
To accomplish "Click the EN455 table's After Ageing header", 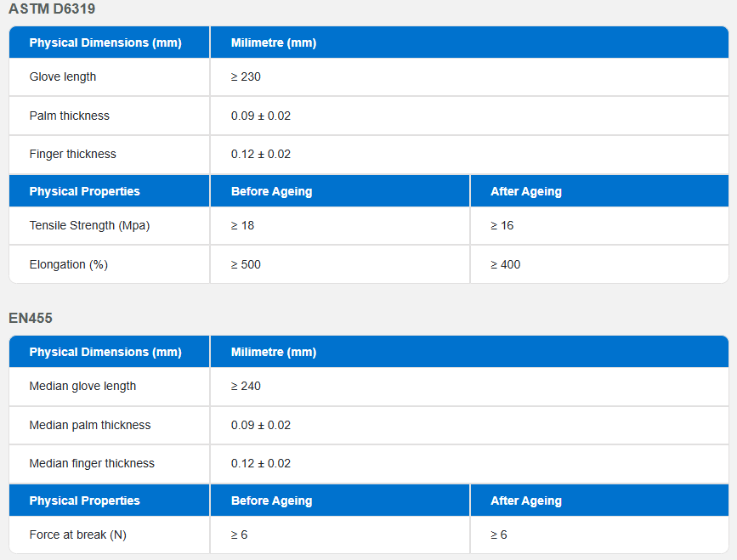I will (x=526, y=501).
